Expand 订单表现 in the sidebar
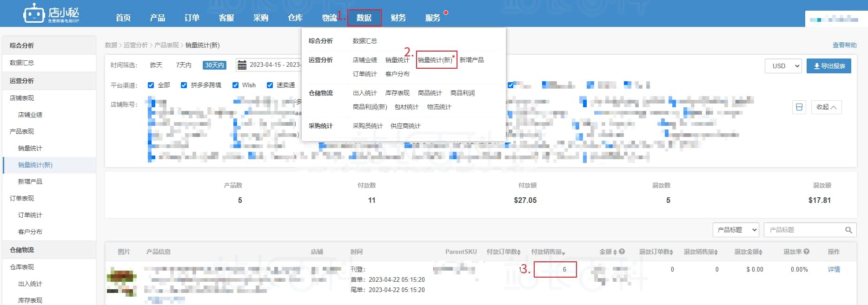Image resolution: width=868 pixels, height=305 pixels. pos(22,198)
